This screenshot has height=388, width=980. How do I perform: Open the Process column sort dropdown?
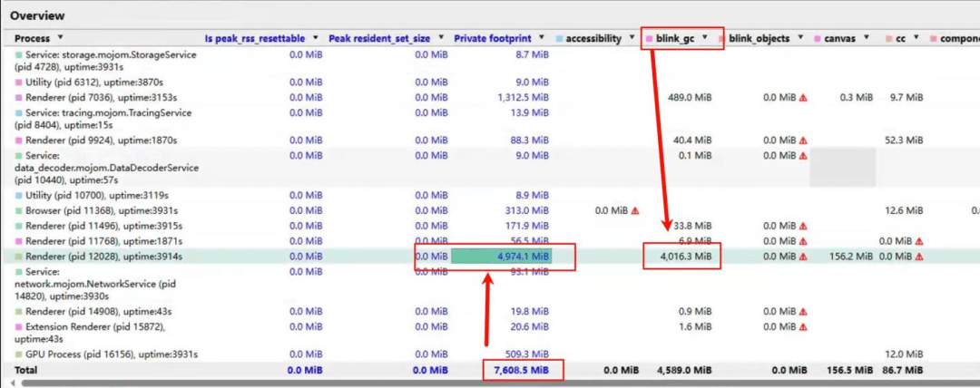pyautogui.click(x=60, y=39)
